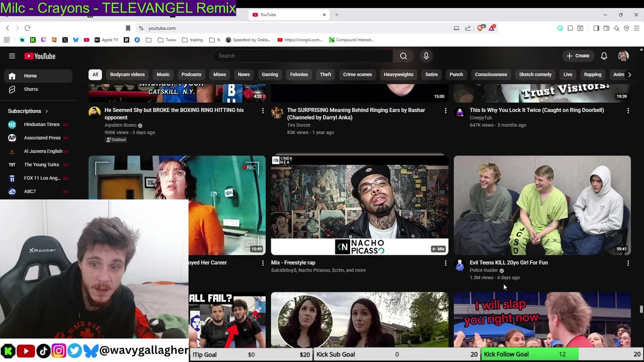Click the YouTube search input field
This screenshot has width=644, height=362.
click(x=303, y=56)
